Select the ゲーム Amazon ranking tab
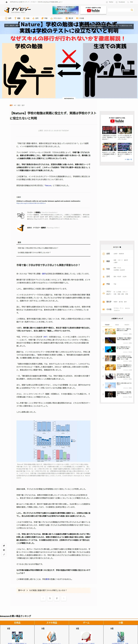This screenshot has height=644, width=138. [86, 623]
